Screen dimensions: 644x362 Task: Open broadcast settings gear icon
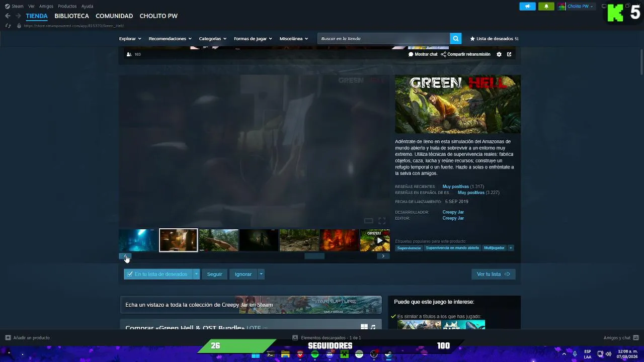point(499,54)
